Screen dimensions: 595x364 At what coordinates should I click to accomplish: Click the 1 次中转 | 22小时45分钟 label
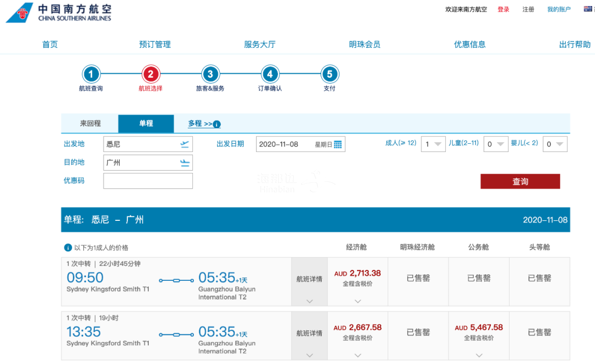point(103,264)
